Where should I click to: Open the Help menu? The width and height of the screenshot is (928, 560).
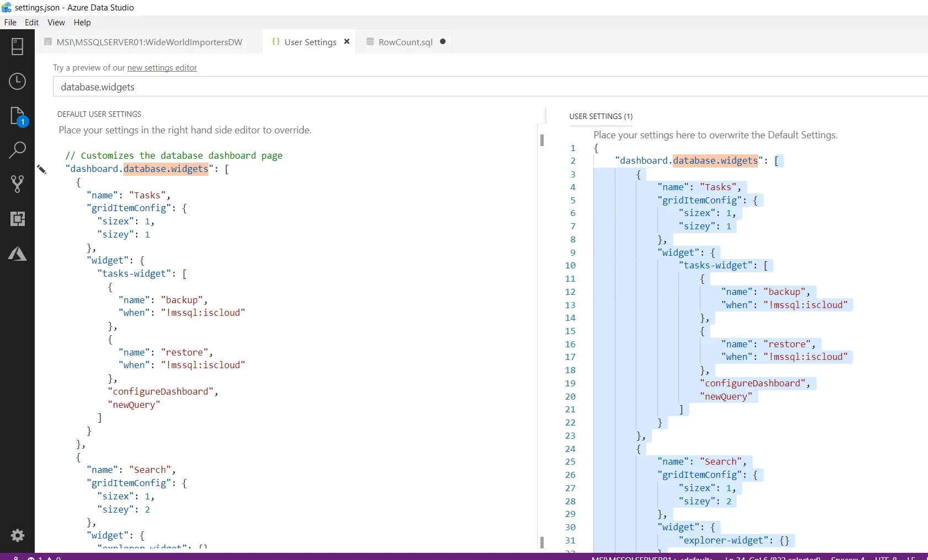tap(82, 23)
